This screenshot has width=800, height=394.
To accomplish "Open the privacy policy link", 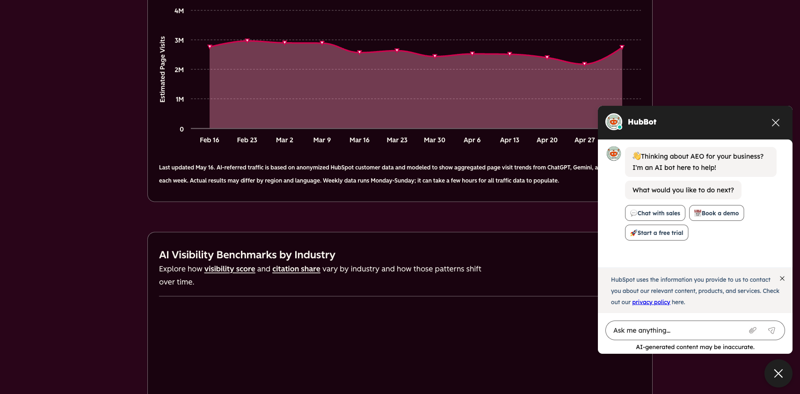I will coord(651,302).
